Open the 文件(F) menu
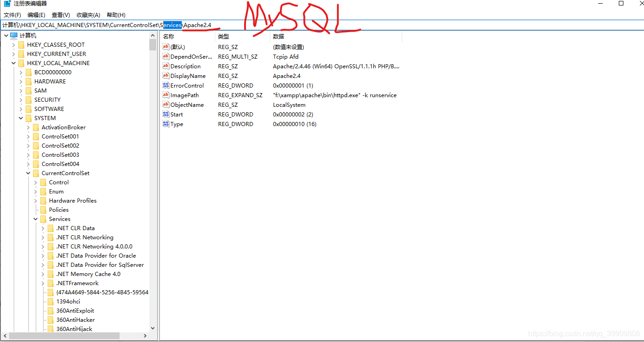This screenshot has height=342, width=644. pyautogui.click(x=12, y=15)
